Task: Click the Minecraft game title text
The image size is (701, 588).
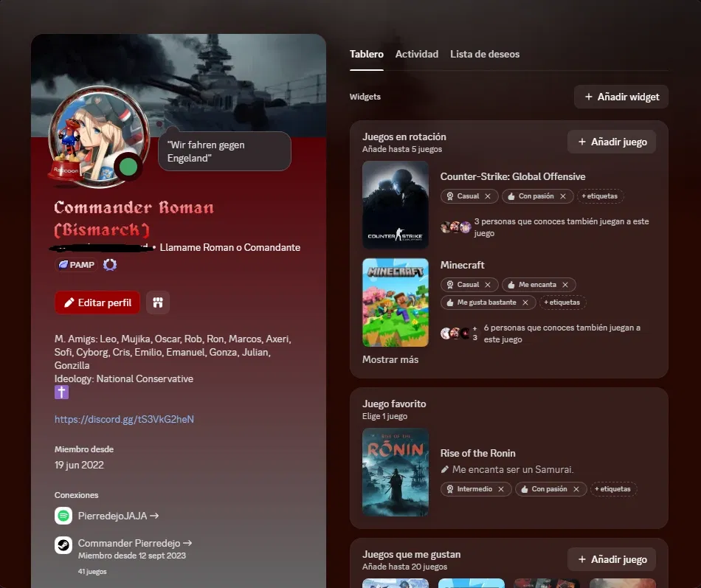Action: 462,265
